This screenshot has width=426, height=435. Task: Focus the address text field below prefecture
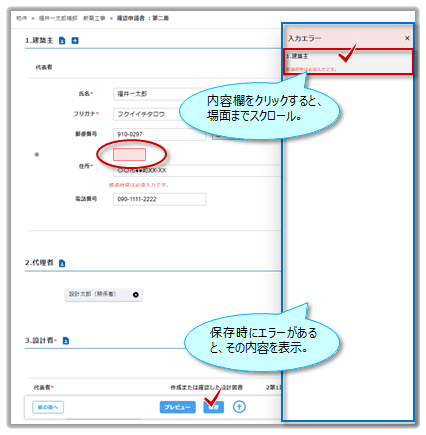[197, 170]
